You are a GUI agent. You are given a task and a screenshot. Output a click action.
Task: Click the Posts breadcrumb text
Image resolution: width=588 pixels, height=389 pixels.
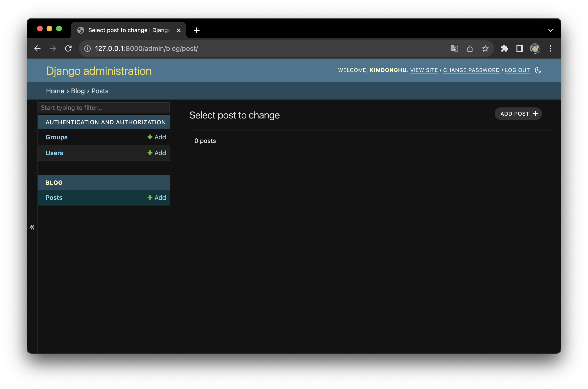[x=100, y=91]
